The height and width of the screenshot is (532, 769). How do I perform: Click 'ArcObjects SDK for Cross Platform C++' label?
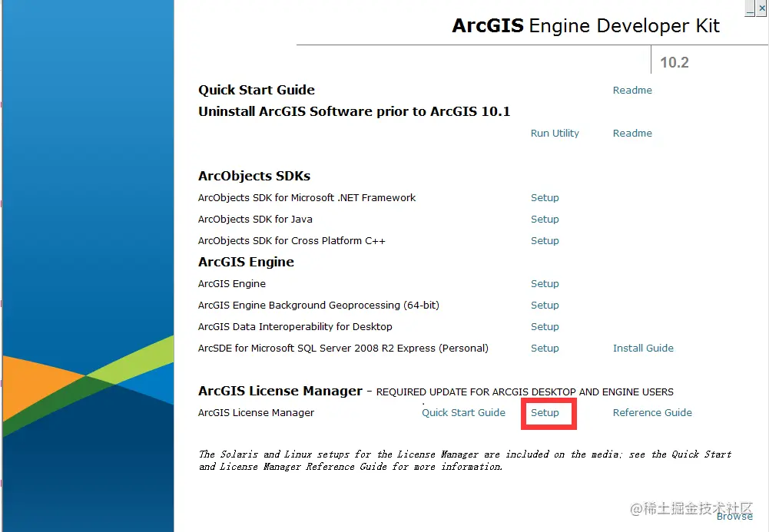click(x=292, y=241)
